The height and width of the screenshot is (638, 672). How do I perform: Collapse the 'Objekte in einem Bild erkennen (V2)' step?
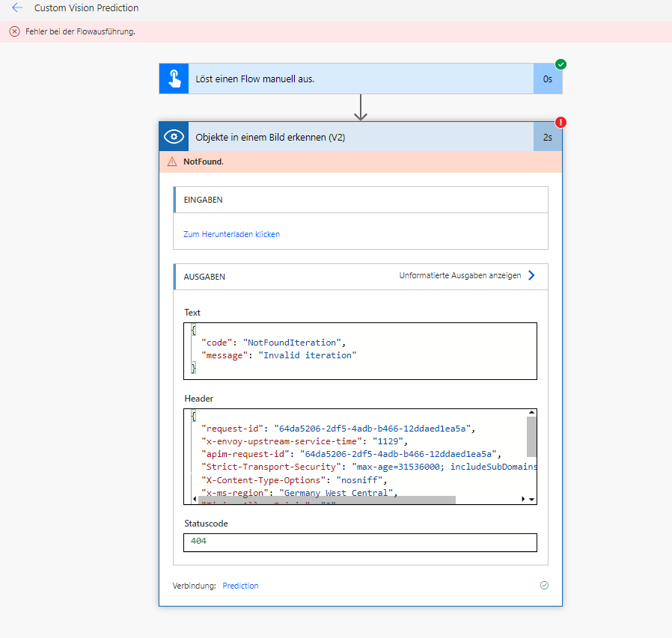point(361,137)
